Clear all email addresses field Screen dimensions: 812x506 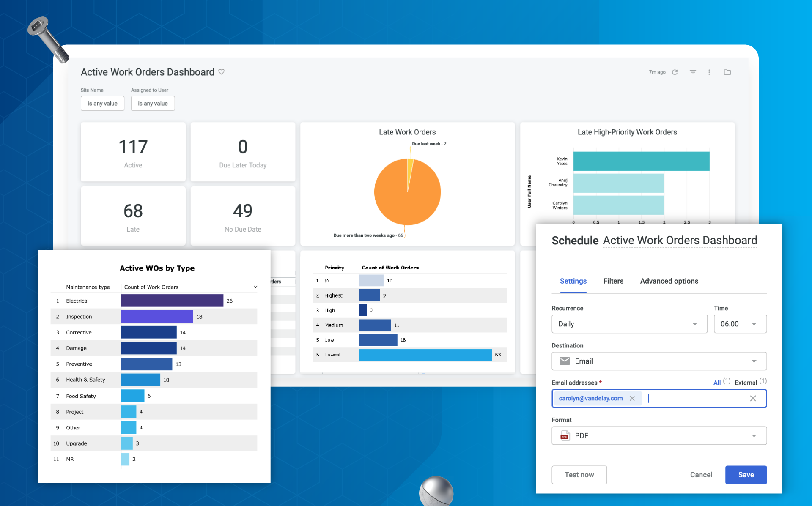click(x=753, y=398)
